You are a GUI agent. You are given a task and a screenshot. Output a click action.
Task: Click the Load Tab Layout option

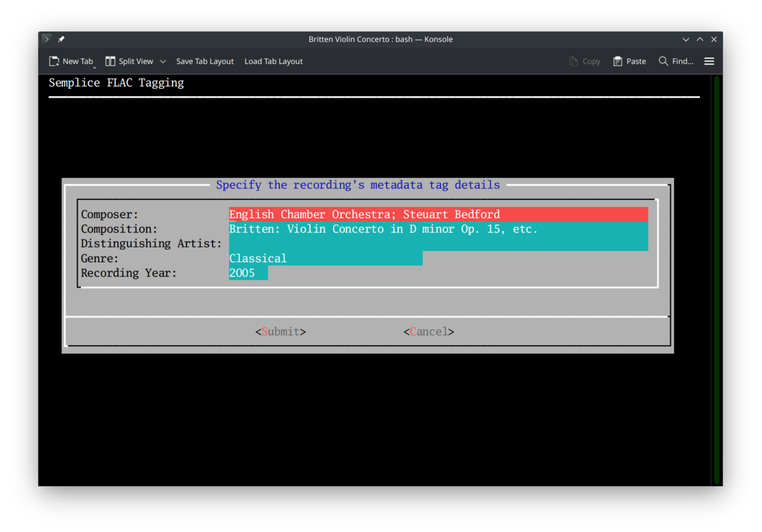(x=273, y=61)
